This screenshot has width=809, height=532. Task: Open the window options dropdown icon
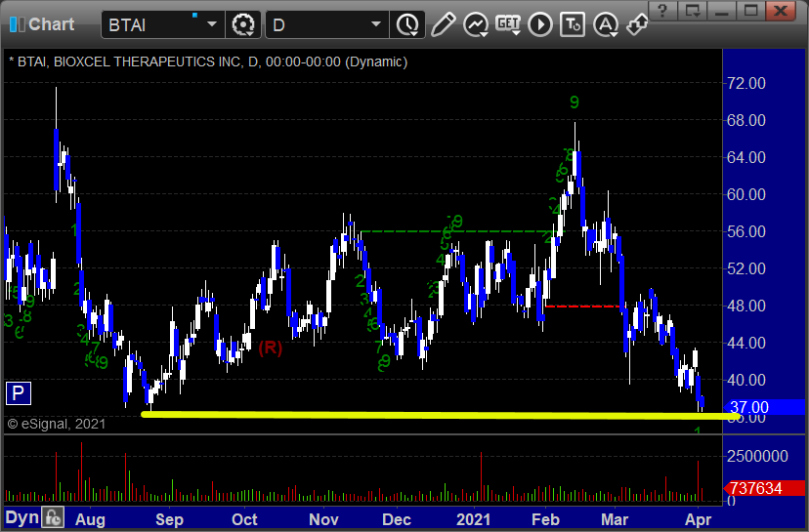click(693, 11)
